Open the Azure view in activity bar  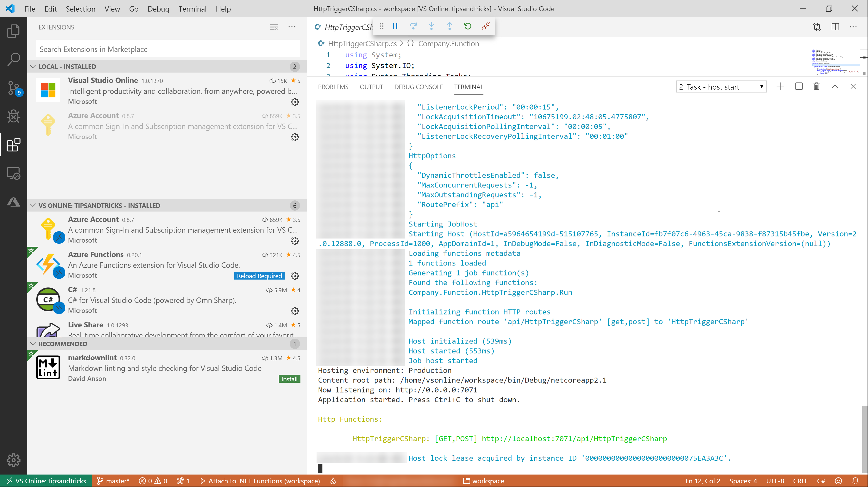click(13, 202)
